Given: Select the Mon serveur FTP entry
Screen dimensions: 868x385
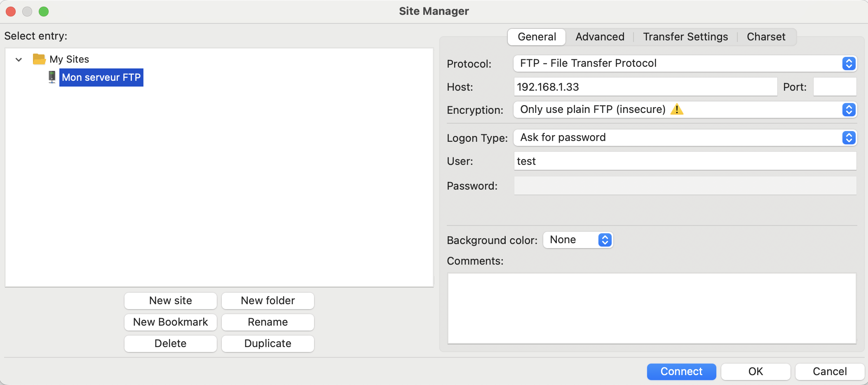Looking at the screenshot, I should point(101,77).
